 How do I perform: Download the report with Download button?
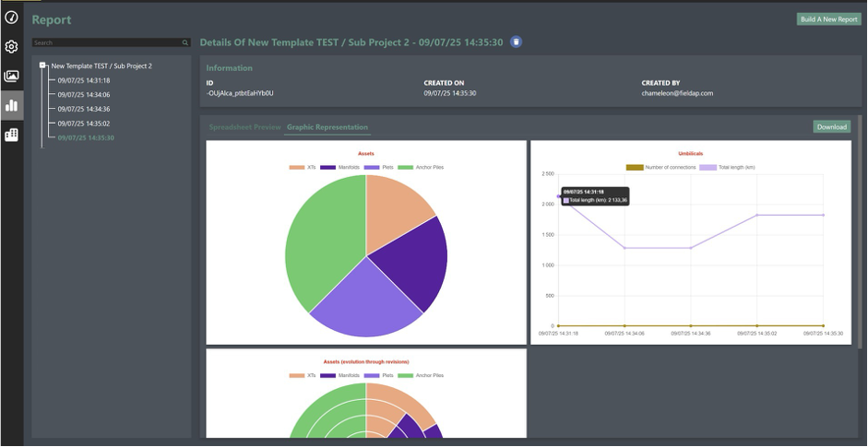click(831, 127)
